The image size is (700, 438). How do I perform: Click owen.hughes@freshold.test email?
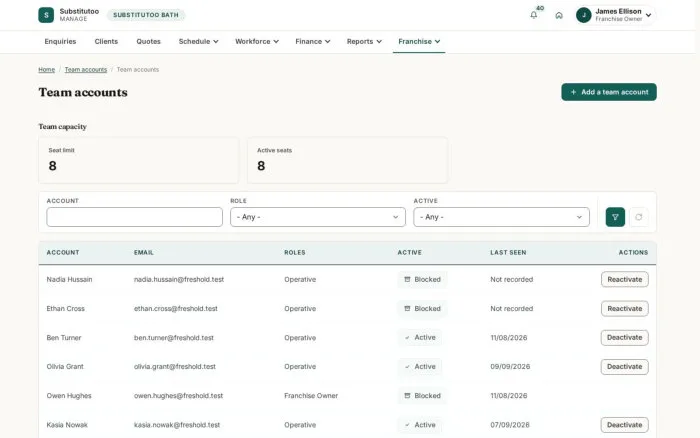tap(178, 396)
